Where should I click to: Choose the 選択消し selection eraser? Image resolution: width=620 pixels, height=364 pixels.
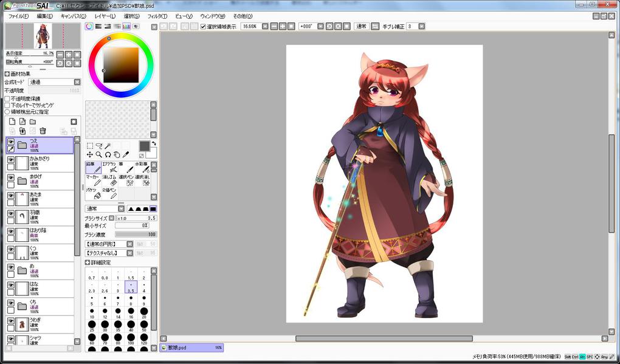coord(142,180)
